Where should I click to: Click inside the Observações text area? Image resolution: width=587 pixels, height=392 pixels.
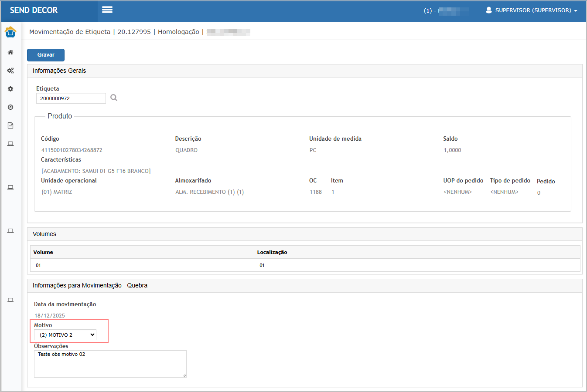(110, 364)
